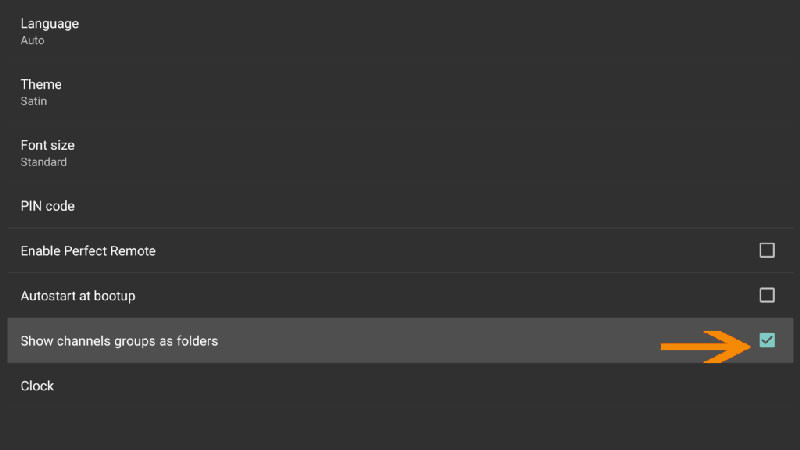Click the "Auto" language value

(32, 41)
